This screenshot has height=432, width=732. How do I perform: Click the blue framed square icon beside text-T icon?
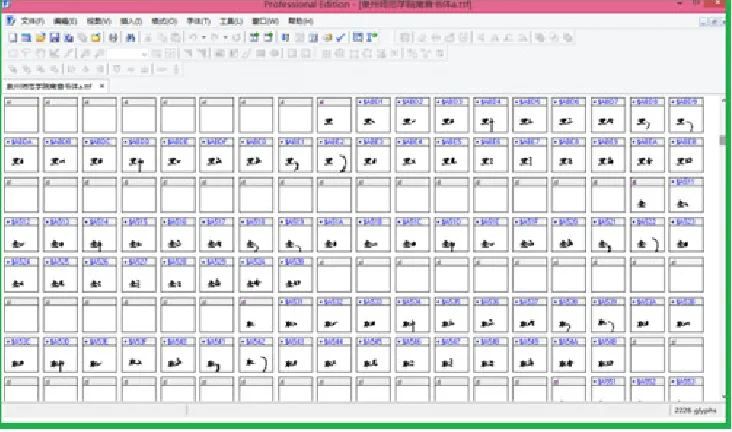point(358,38)
